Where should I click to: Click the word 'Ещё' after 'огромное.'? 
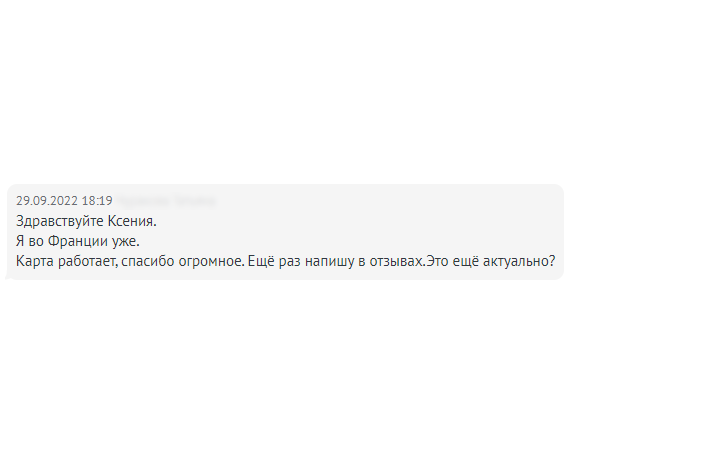pyautogui.click(x=261, y=261)
